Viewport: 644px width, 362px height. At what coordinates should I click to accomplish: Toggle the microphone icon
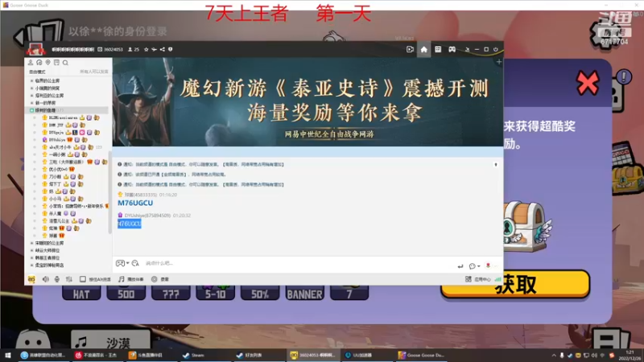click(x=57, y=279)
